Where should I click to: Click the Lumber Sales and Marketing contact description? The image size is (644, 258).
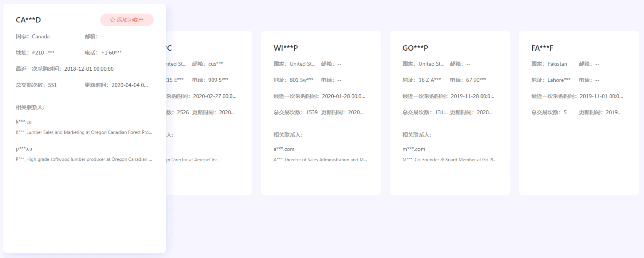point(84,132)
